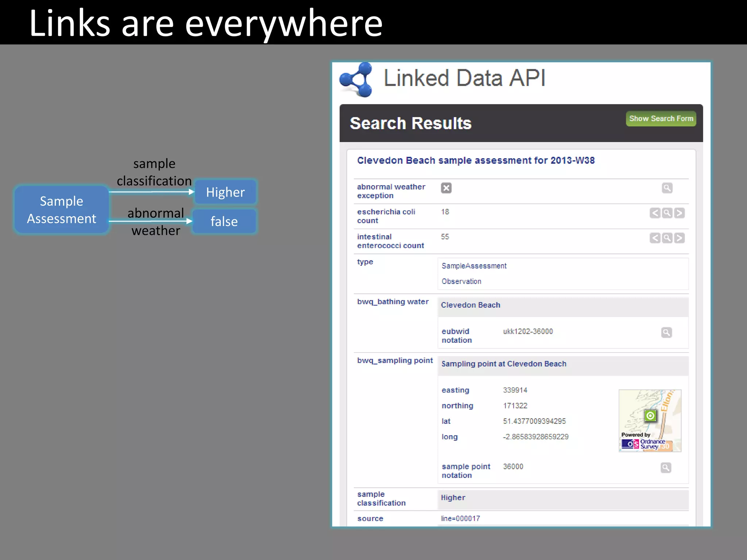This screenshot has height=560, width=747.
Task: Click the green sampling point marker on map
Action: (650, 416)
